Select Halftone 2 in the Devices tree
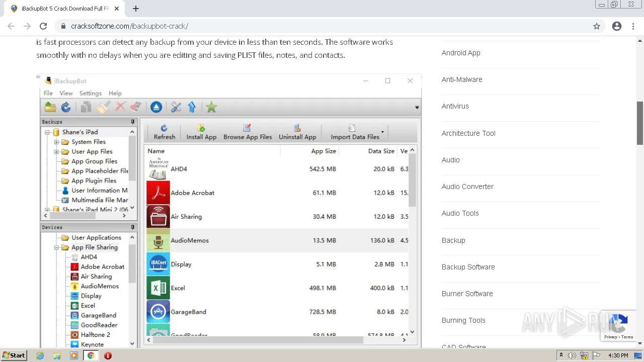Viewport: 644px width, 362px height. click(x=95, y=335)
